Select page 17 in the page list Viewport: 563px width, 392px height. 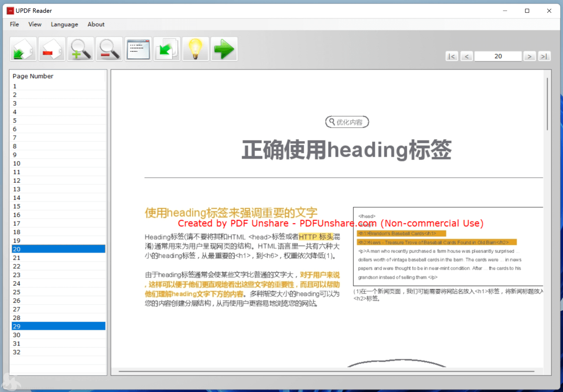(x=58, y=223)
